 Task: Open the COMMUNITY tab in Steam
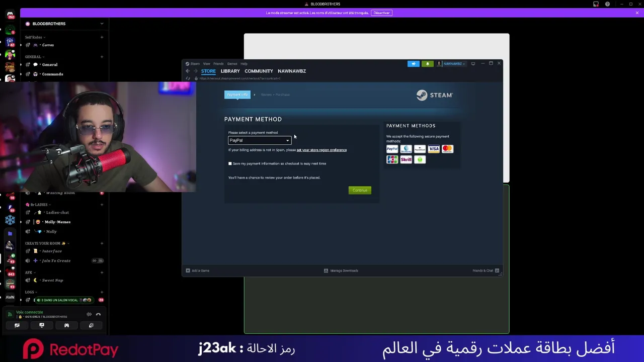[x=259, y=71]
